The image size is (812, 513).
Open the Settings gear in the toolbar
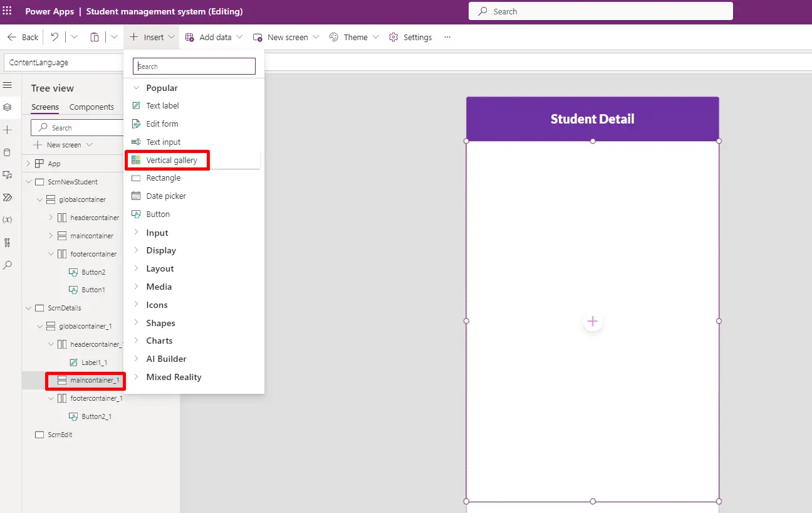click(x=410, y=37)
